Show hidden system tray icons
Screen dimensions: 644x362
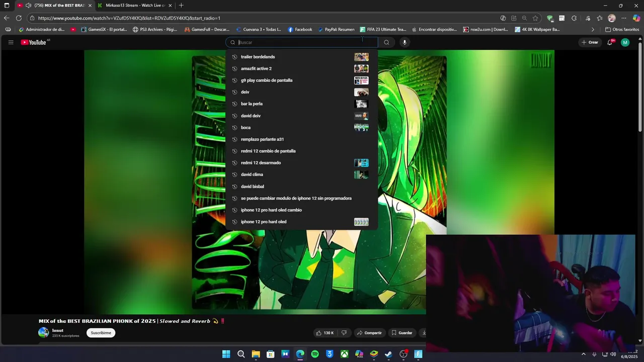[584, 354]
